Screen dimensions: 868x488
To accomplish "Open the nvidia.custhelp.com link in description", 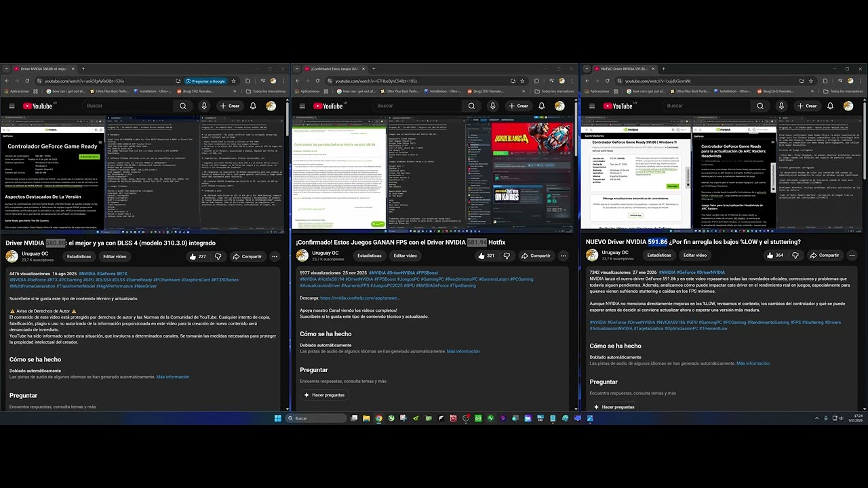I will tap(359, 298).
